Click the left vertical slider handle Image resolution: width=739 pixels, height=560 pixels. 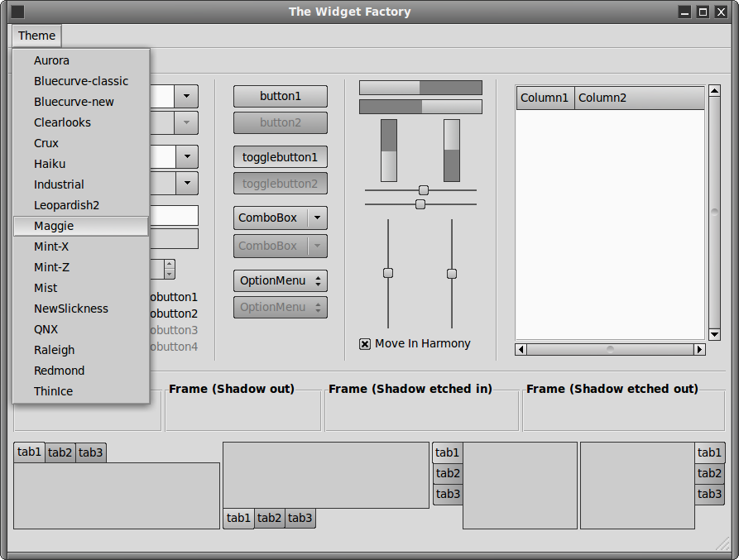point(388,273)
